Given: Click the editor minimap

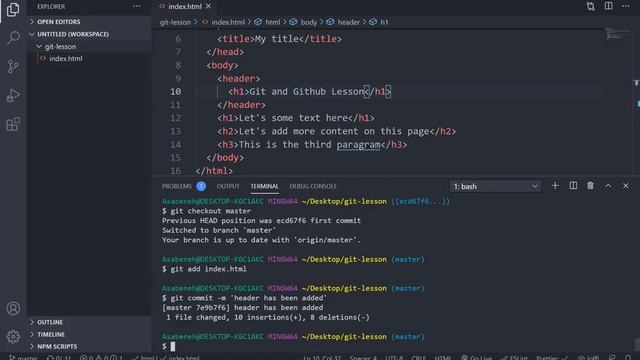Looking at the screenshot, I should (617, 35).
